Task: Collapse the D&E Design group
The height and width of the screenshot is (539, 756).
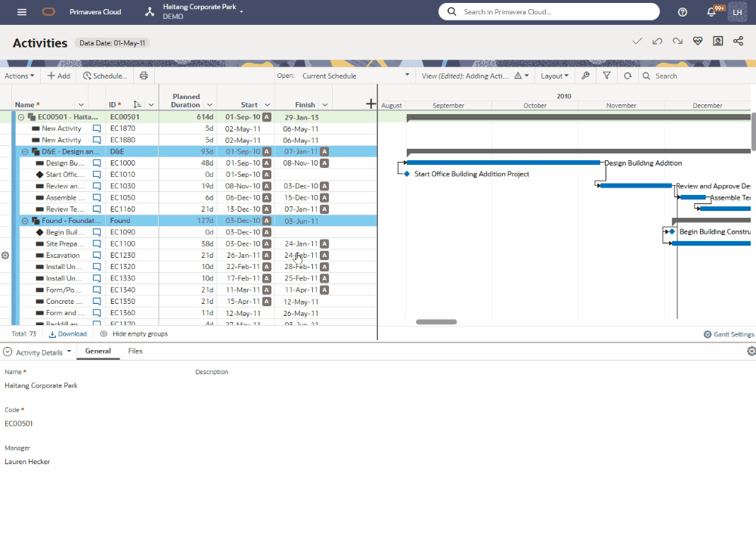Action: (x=25, y=152)
